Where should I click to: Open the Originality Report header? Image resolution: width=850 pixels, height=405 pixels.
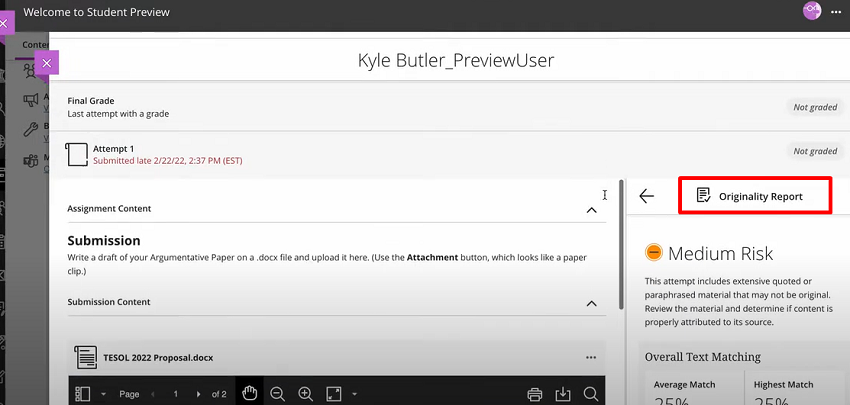pos(755,196)
